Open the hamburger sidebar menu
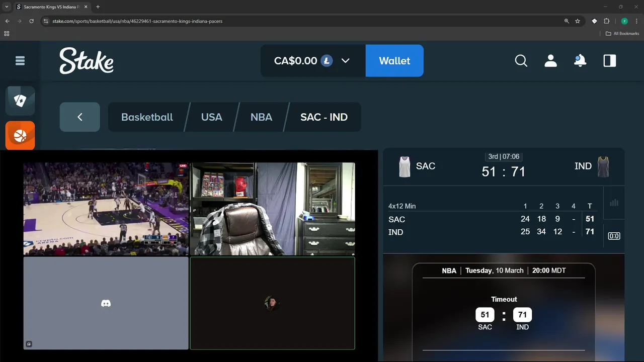644x362 pixels. click(x=20, y=61)
